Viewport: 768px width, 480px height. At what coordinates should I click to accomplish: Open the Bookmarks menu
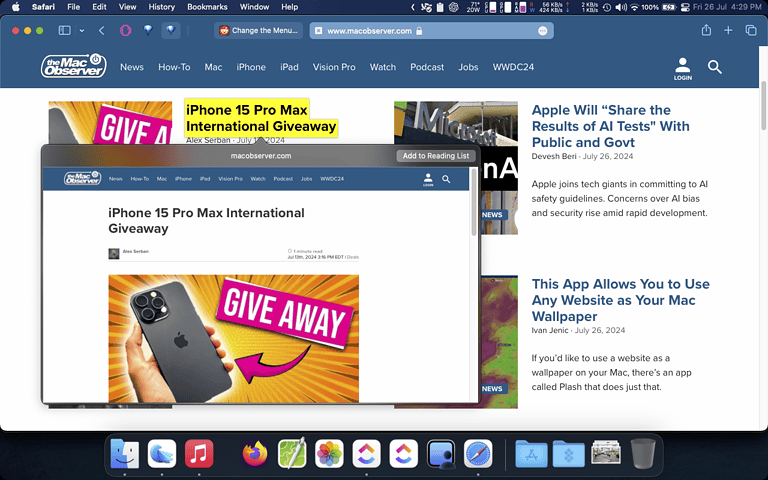coord(207,7)
